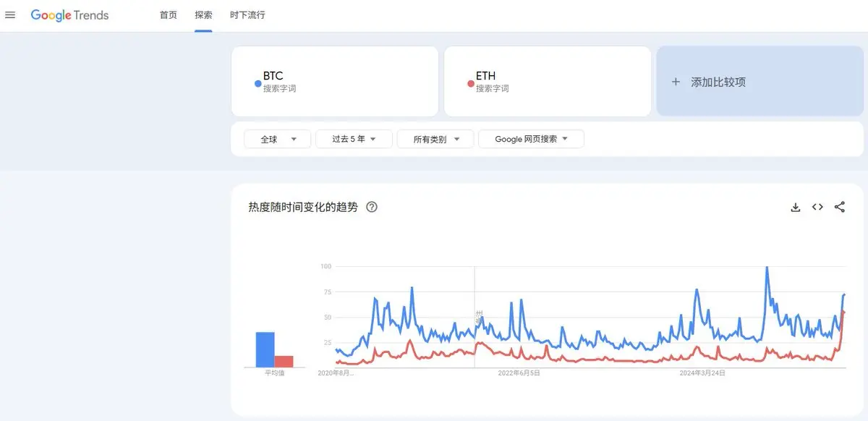This screenshot has width=868, height=421.
Task: Open help icon beside 热度随时间变化的趋势
Action: [372, 207]
